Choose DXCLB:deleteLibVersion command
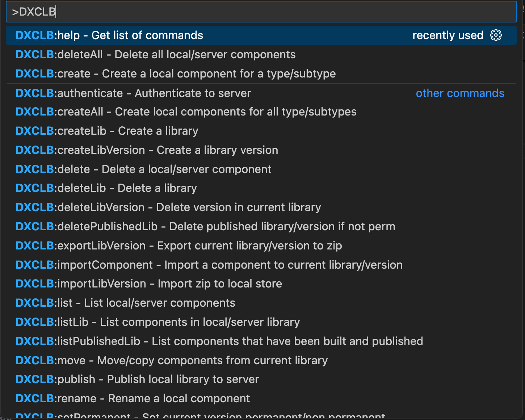This screenshot has width=525, height=420. pos(168,207)
